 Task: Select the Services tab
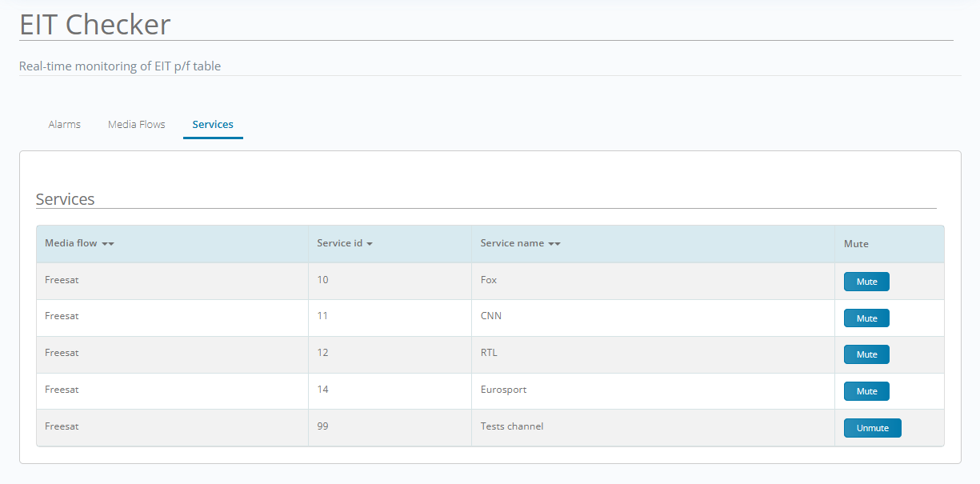tap(213, 125)
